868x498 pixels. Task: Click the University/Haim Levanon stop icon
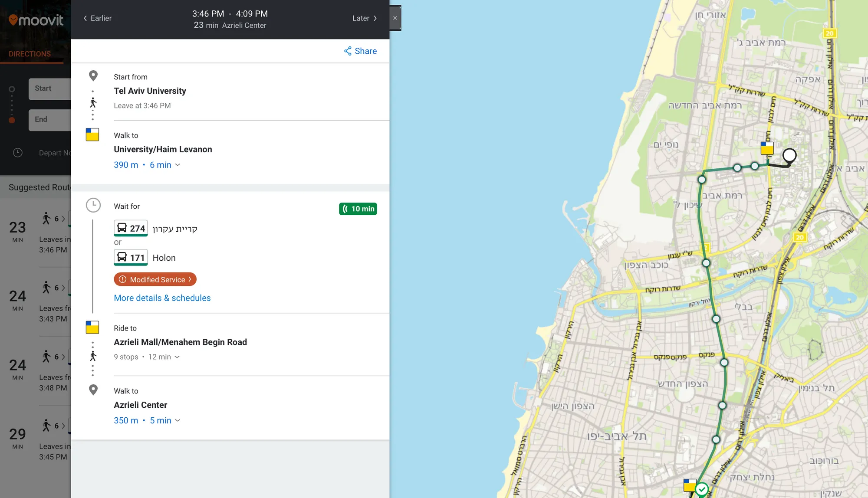pos(92,134)
